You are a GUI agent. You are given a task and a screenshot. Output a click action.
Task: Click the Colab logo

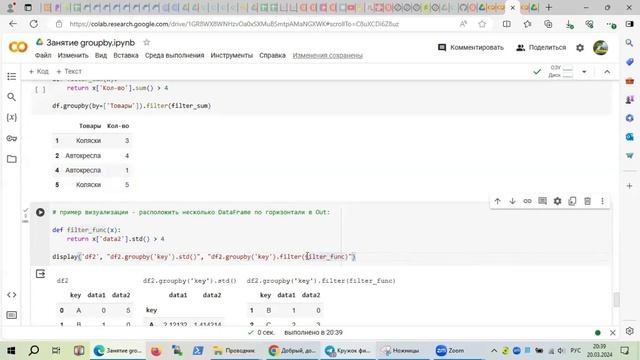(x=18, y=47)
